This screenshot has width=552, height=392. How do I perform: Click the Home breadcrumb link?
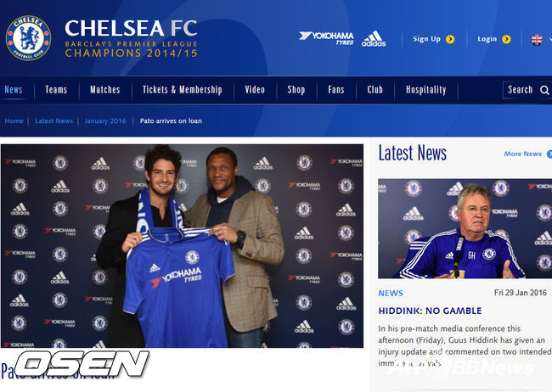[x=14, y=120]
